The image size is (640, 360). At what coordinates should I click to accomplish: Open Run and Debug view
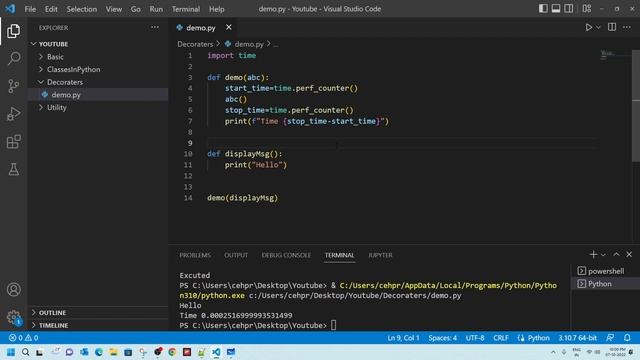(13, 114)
